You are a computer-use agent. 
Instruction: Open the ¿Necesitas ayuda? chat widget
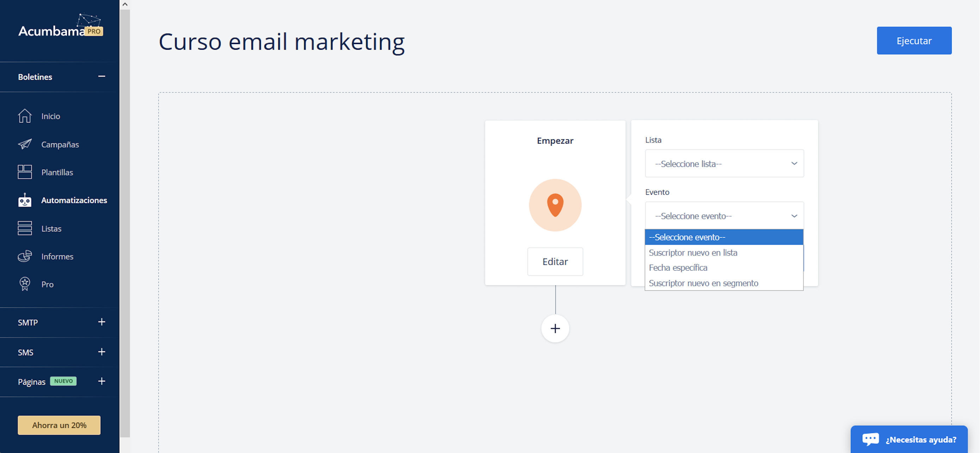tap(909, 439)
